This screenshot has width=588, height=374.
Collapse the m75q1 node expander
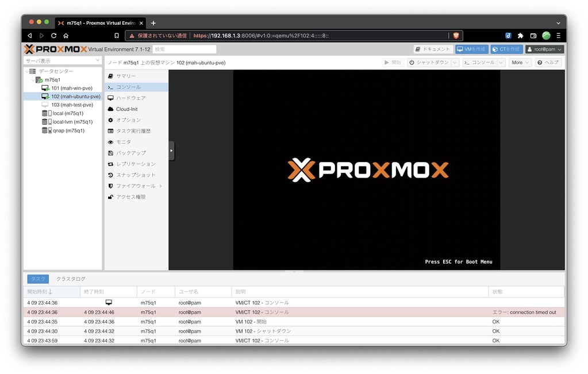click(x=33, y=80)
